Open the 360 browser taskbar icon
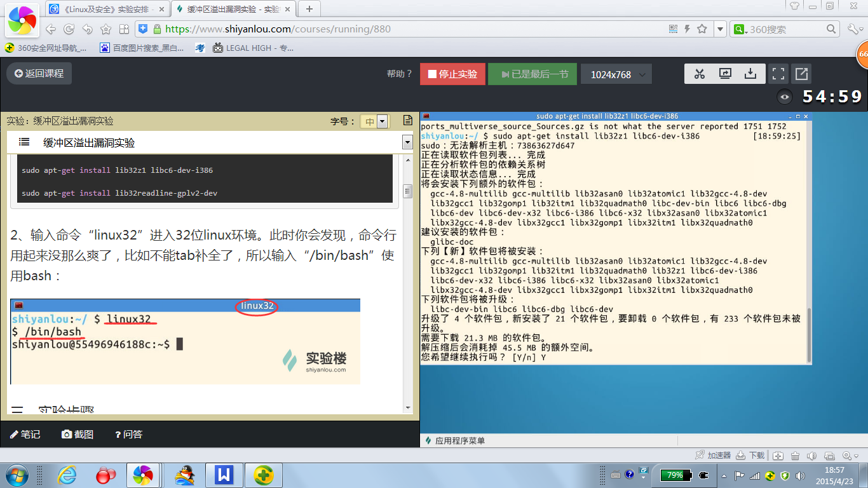Screen dimensions: 868x488 point(143,475)
